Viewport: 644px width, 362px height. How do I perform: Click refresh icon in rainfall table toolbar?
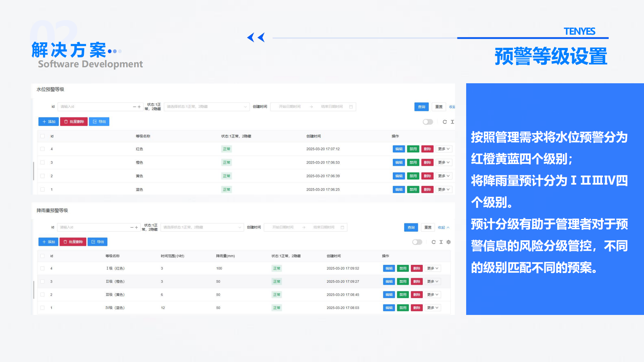[434, 242]
